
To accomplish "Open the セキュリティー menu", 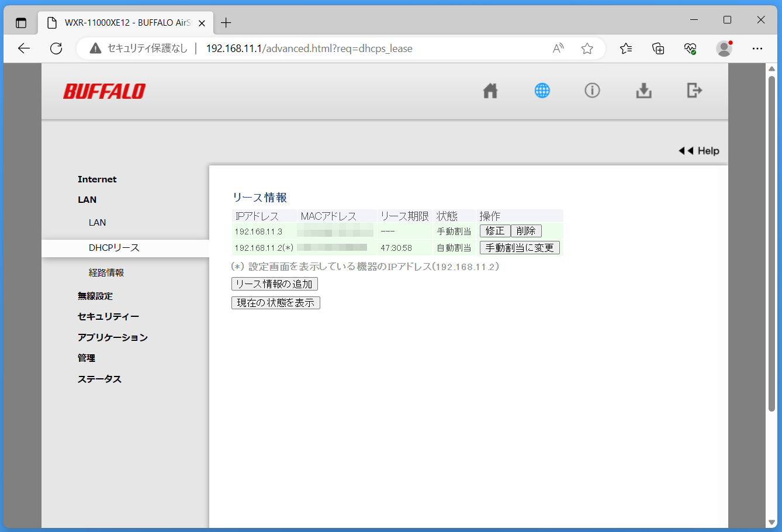I will [109, 317].
